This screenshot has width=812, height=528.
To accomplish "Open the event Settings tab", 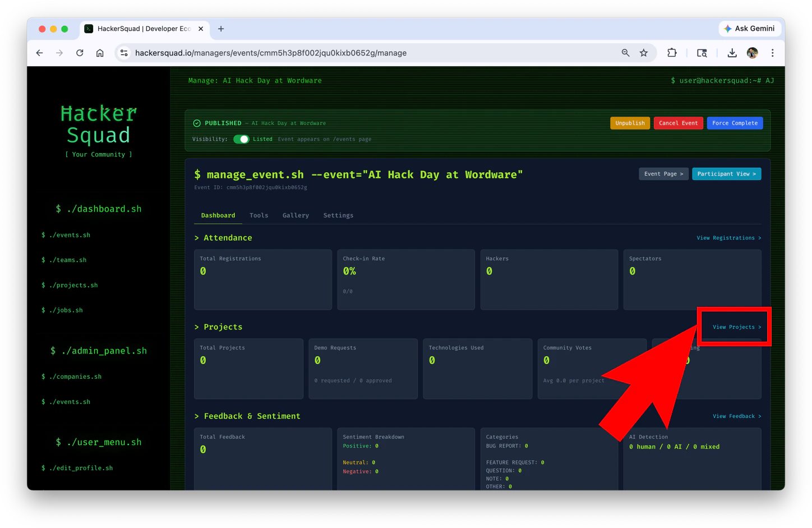I will (x=338, y=215).
